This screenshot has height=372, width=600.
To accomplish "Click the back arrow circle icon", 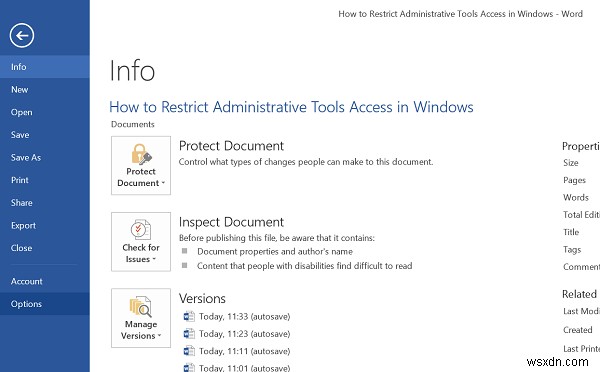I will 22,35.
